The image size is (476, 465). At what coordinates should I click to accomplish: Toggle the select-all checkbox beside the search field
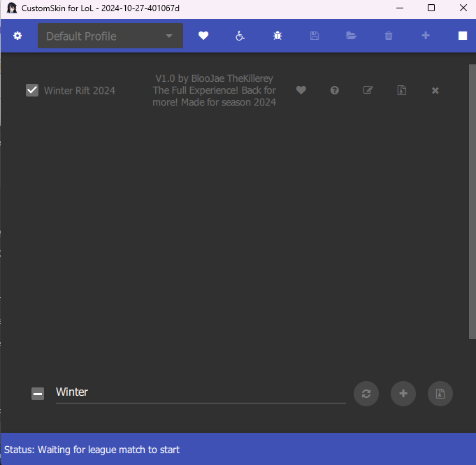38,394
